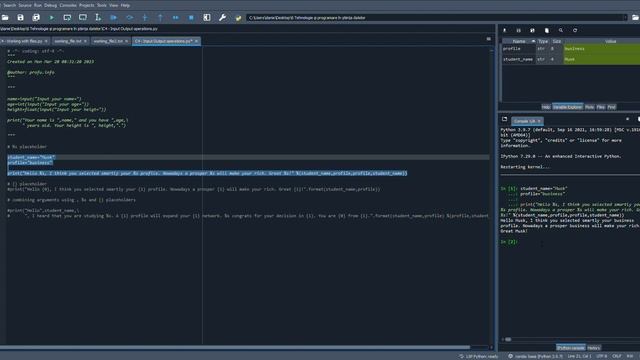Open the Run menu
This screenshot has width=640, height=360.
click(x=38, y=5)
